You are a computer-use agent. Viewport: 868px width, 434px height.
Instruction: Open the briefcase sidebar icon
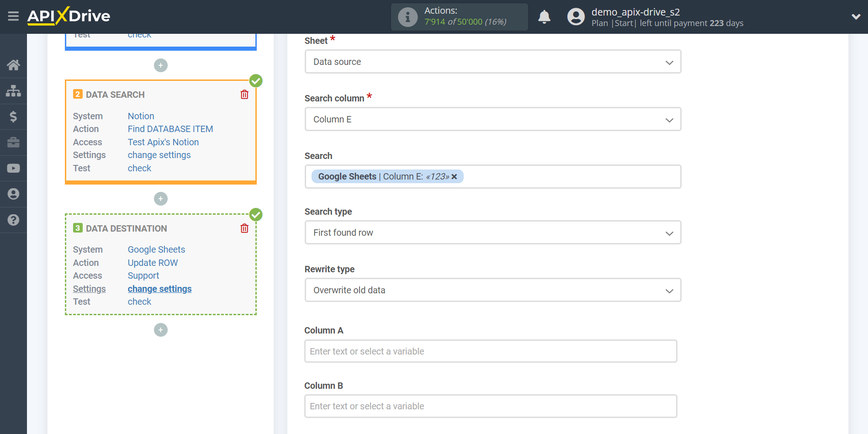[x=13, y=143]
